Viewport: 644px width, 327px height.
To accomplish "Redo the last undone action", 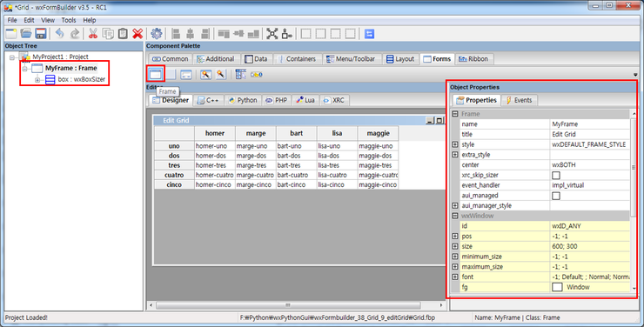I will 74,34.
